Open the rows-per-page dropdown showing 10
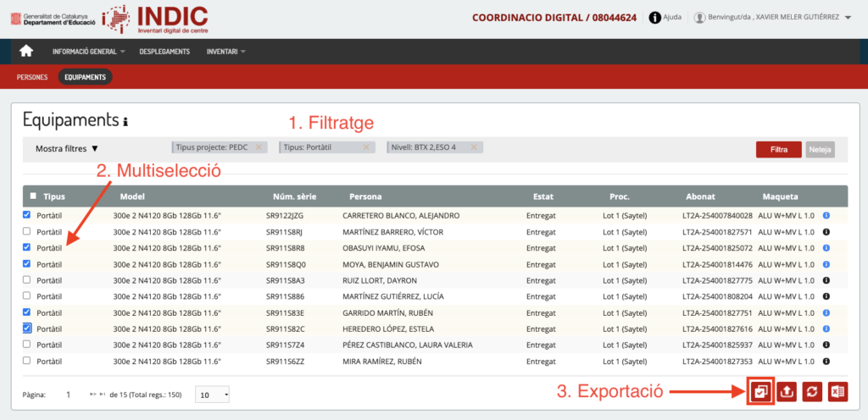Viewport: 868px width, 420px height. (213, 395)
